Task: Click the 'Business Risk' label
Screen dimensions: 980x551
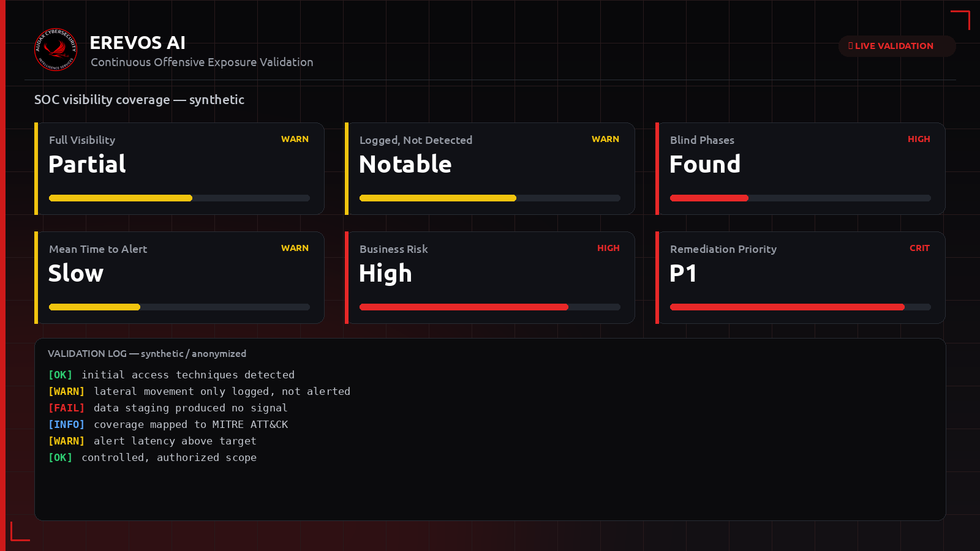Action: pos(394,249)
